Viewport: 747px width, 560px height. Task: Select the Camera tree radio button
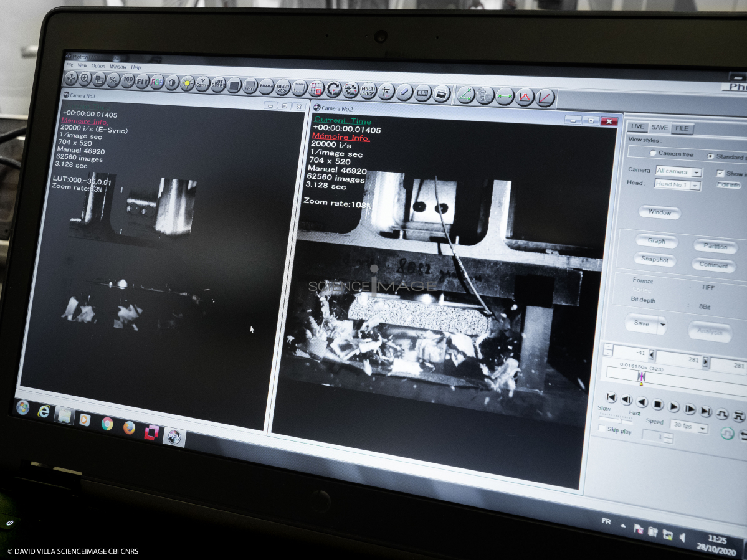click(x=653, y=153)
